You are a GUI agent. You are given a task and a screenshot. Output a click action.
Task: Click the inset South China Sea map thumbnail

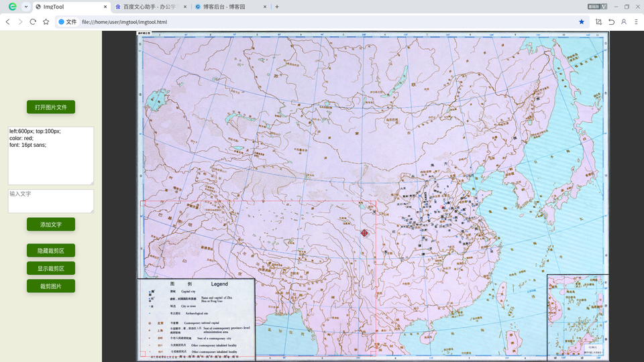click(578, 317)
